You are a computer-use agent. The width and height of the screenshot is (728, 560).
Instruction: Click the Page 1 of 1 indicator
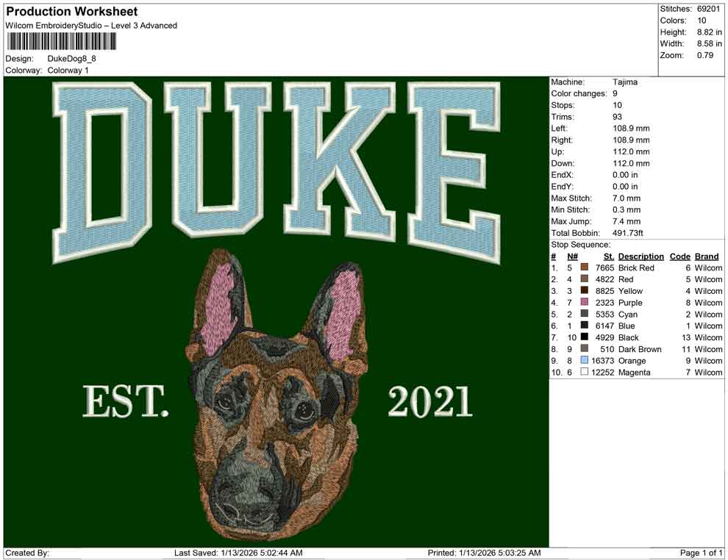(x=700, y=554)
